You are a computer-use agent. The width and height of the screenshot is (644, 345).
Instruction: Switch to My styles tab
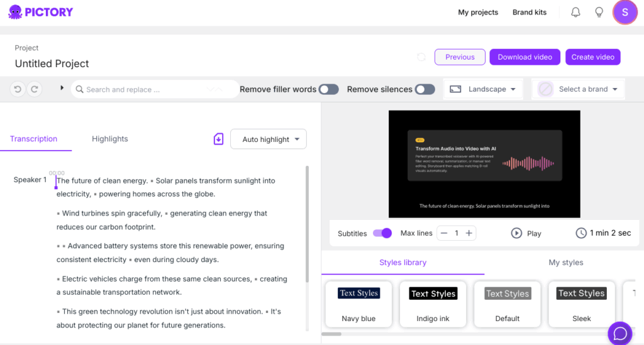coord(565,262)
